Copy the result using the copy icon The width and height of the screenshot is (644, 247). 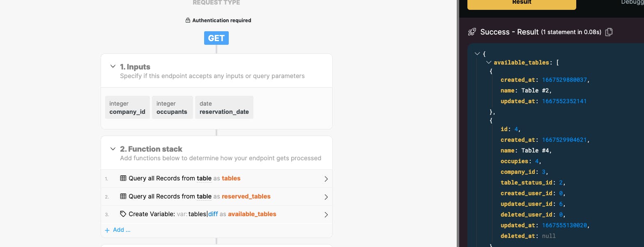tap(609, 32)
